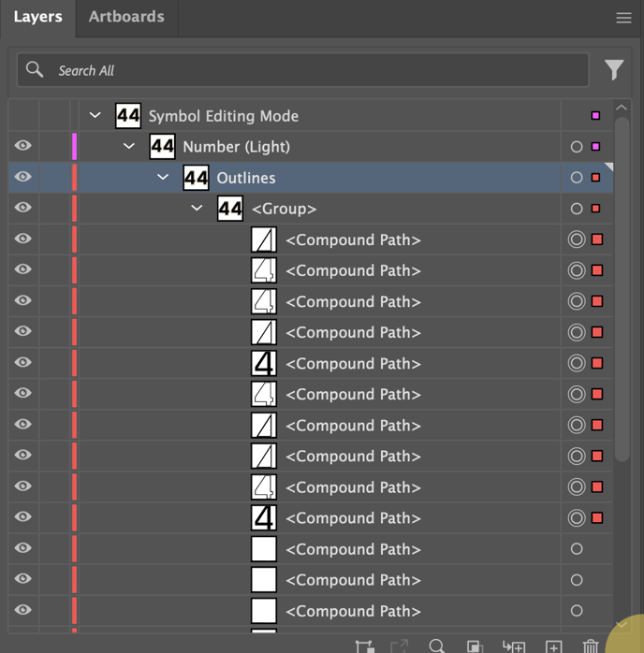This screenshot has height=653, width=644.
Task: Hide the Number (Light) layer
Action: (x=23, y=146)
